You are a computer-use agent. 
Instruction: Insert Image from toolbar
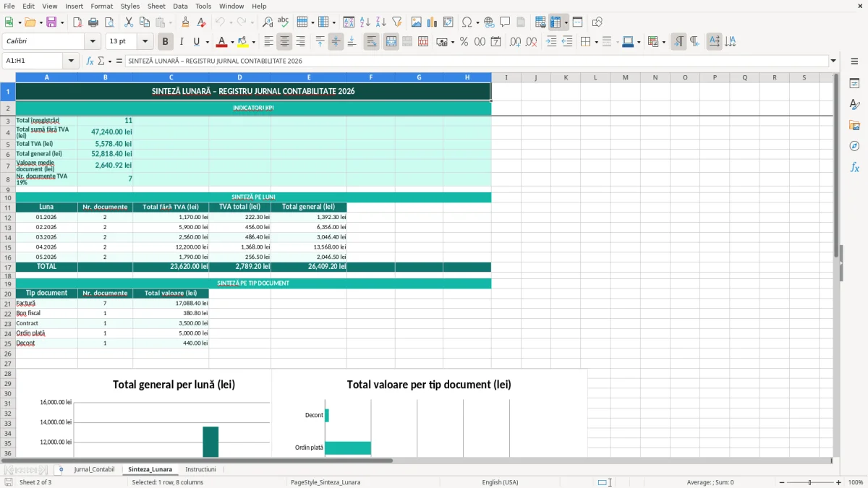click(x=417, y=22)
